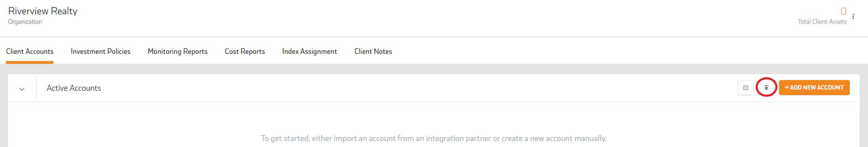Click the import accounts upload arrow icon

[766, 88]
